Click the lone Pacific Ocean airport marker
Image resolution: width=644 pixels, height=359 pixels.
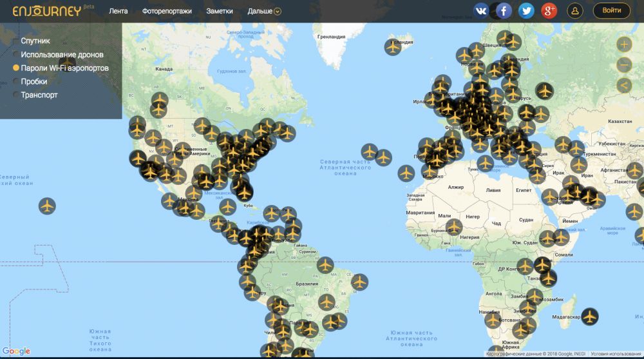tap(47, 206)
